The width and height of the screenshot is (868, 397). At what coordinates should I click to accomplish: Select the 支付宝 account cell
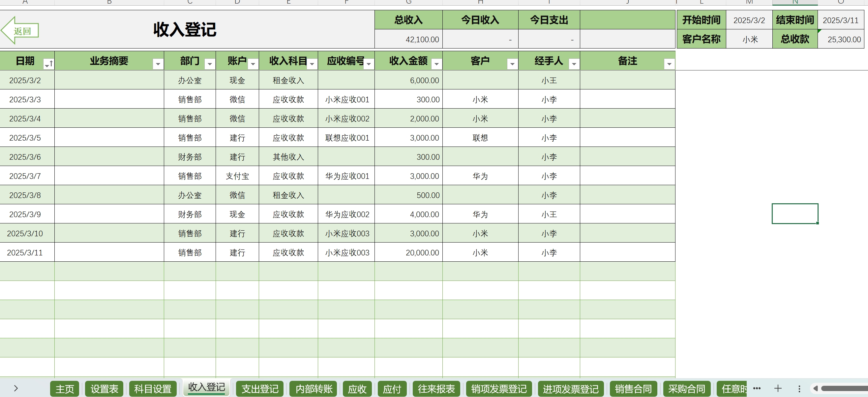pos(237,176)
